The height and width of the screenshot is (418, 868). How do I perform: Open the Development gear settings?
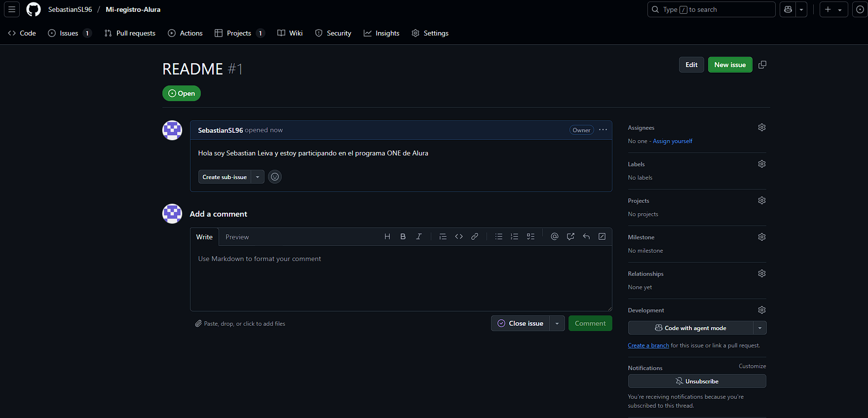point(762,310)
